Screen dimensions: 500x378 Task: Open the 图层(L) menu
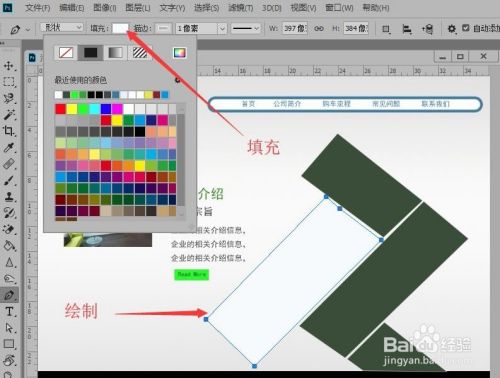click(138, 8)
